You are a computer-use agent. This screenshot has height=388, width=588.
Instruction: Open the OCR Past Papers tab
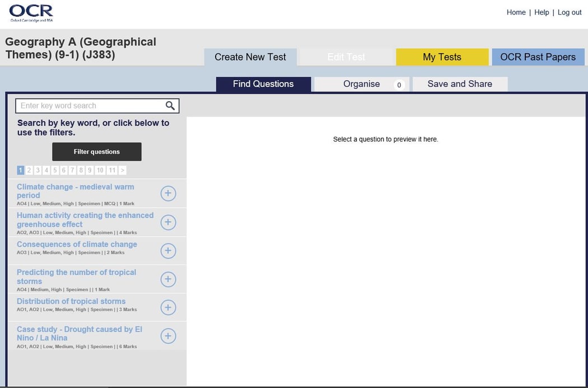point(538,57)
